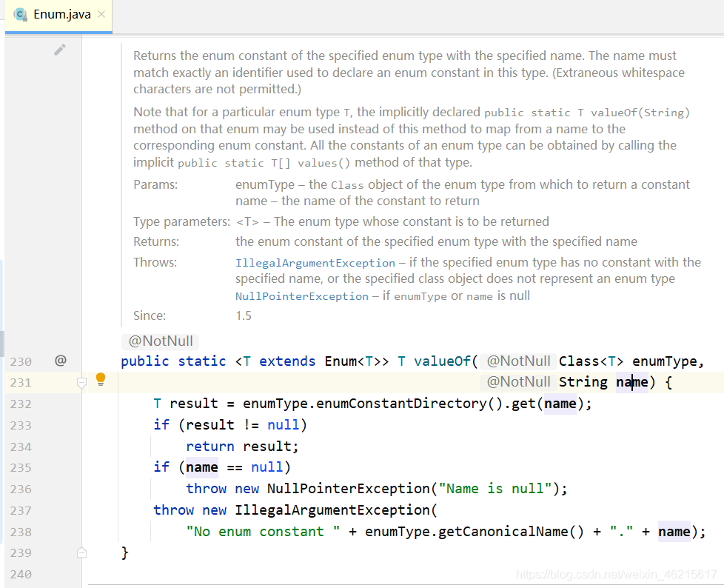The height and width of the screenshot is (588, 724).
Task: Click the closing brace on line 239
Action: (x=124, y=552)
